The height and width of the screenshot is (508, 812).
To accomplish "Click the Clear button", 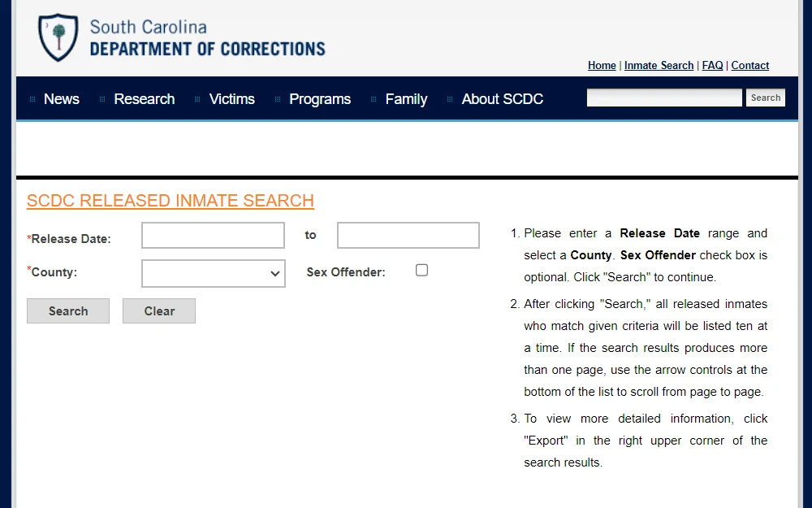I will [x=159, y=311].
